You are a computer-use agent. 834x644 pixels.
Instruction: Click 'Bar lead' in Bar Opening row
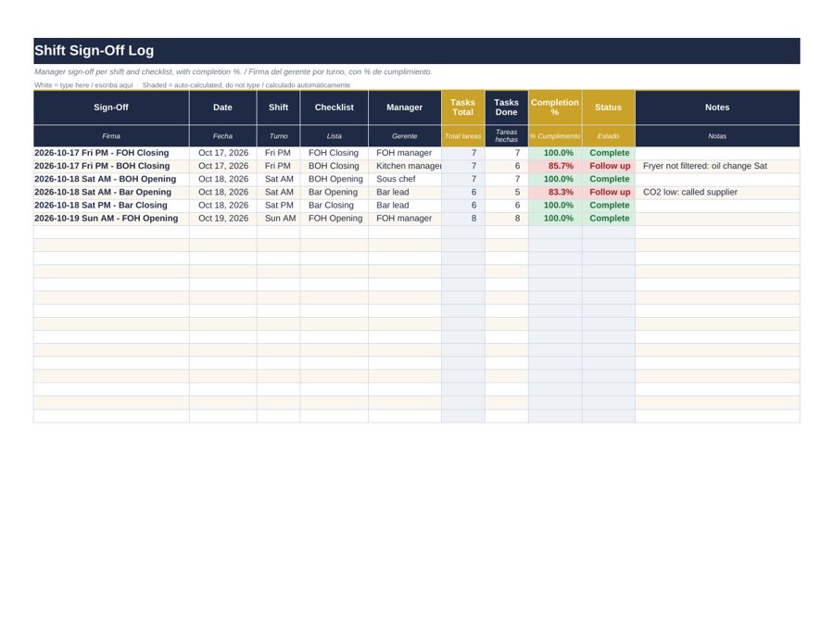pos(405,192)
